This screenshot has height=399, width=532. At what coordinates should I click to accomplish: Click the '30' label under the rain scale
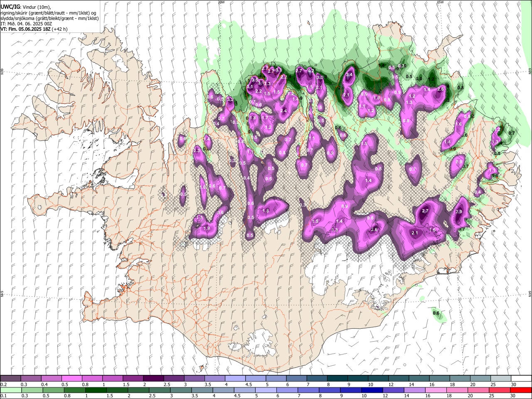point(514,396)
